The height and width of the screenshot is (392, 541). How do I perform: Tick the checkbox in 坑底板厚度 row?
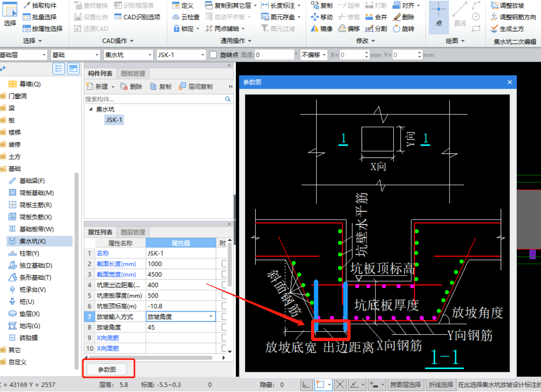point(224,295)
